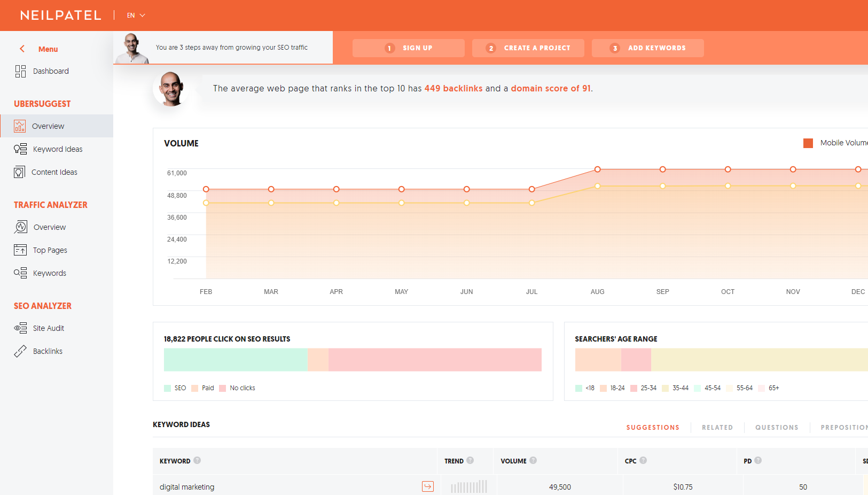Open Site Audit icon

(20, 328)
